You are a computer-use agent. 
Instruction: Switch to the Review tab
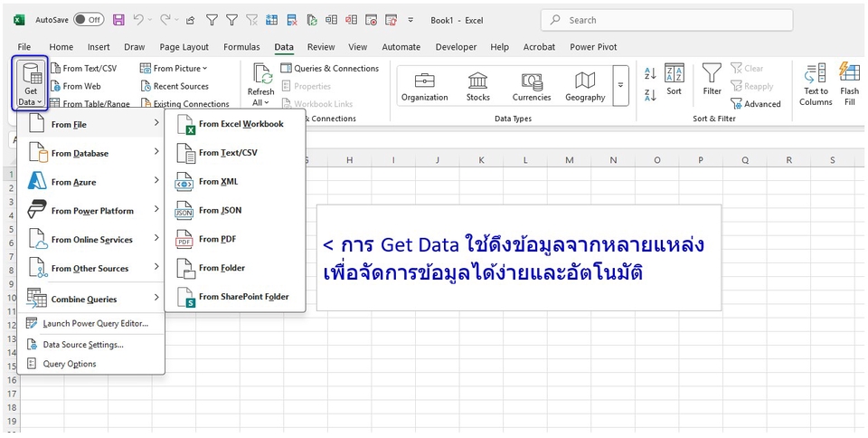(x=321, y=47)
